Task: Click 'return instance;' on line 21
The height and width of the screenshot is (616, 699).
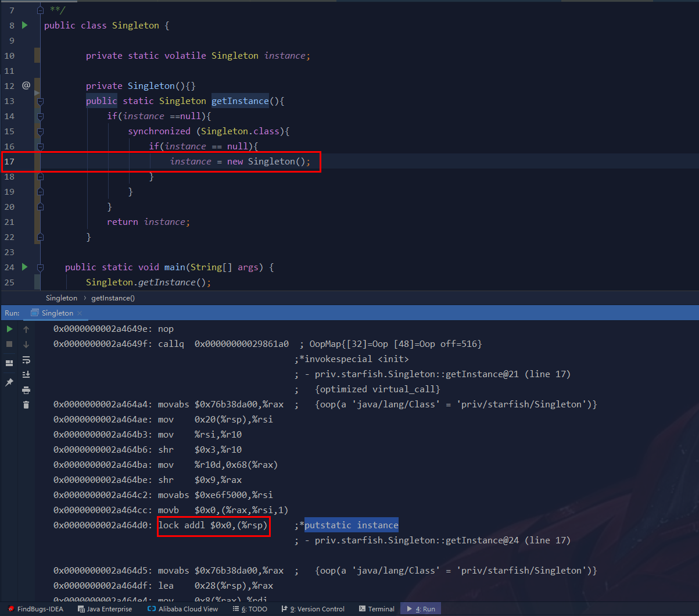Action: [x=149, y=222]
